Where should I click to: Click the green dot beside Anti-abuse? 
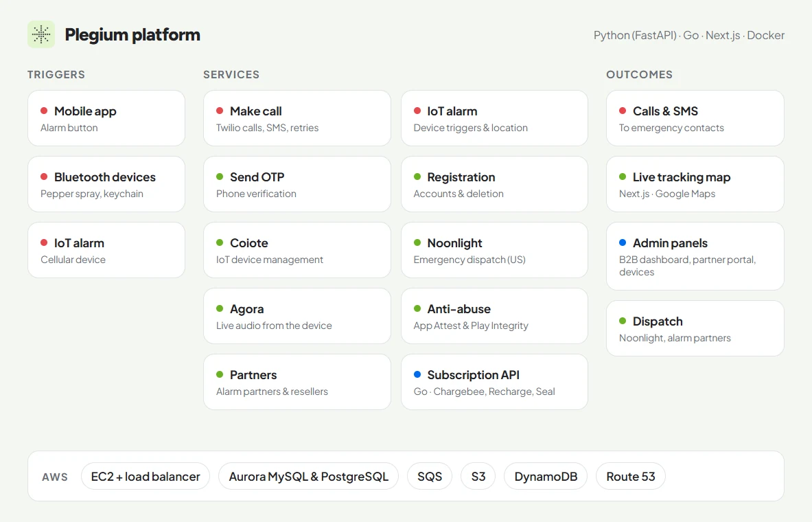(x=417, y=308)
